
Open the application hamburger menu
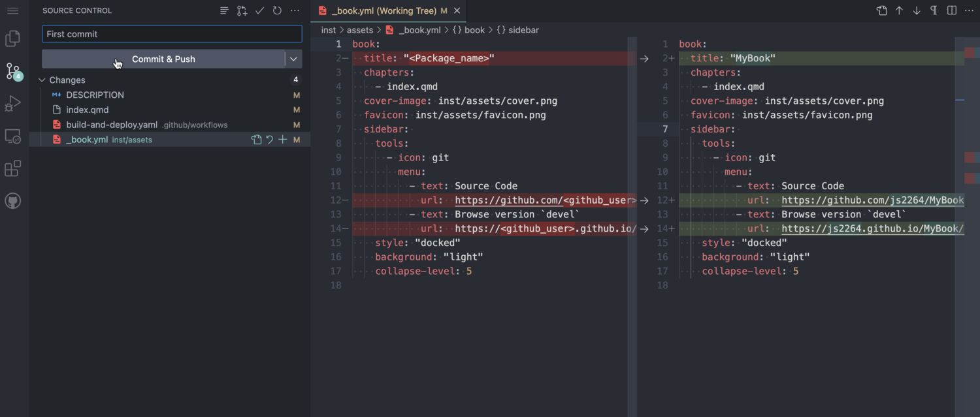(12, 10)
